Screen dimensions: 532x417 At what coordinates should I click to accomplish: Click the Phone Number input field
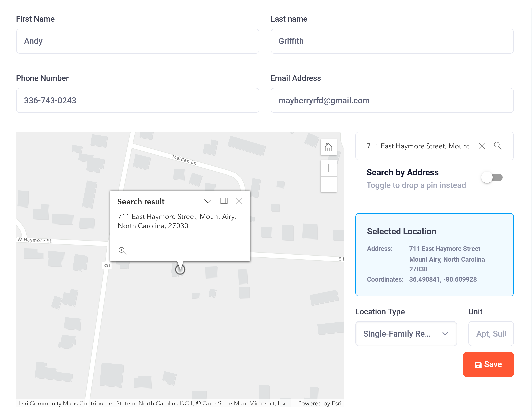pos(138,100)
